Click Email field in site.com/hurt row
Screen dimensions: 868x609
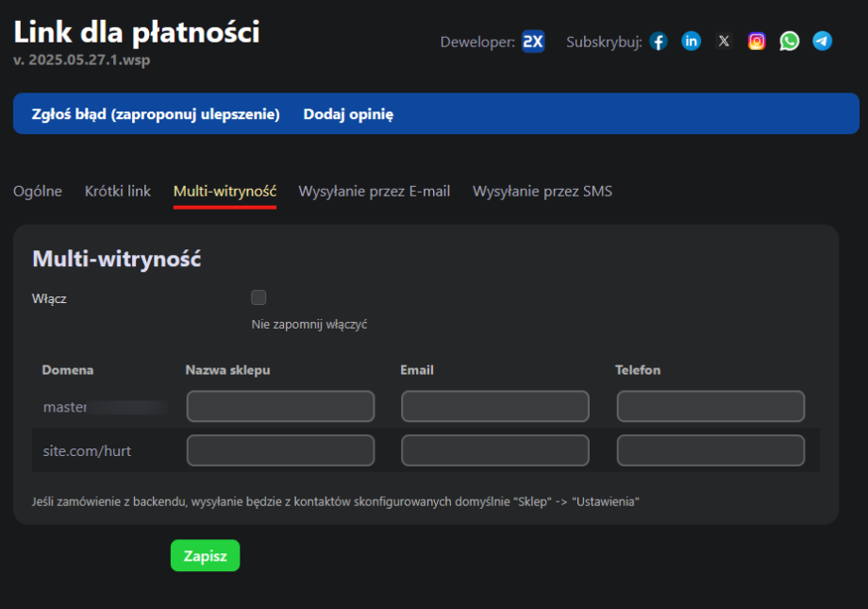pos(495,451)
